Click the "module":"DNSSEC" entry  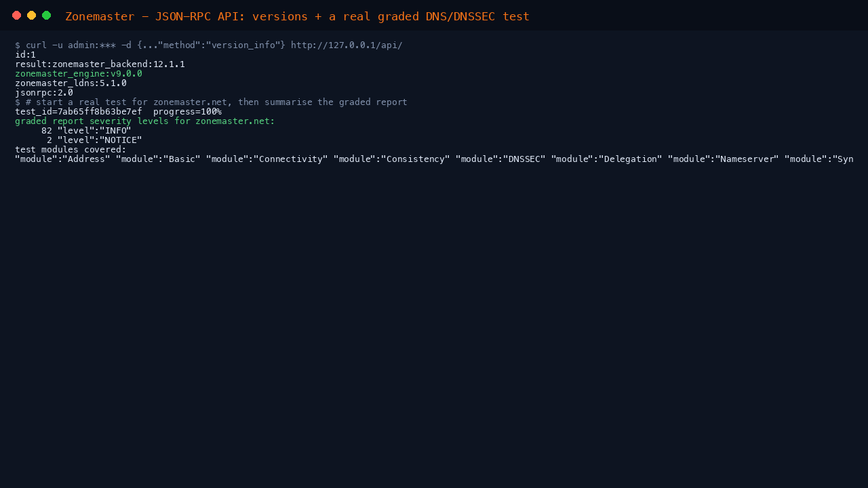tap(500, 159)
